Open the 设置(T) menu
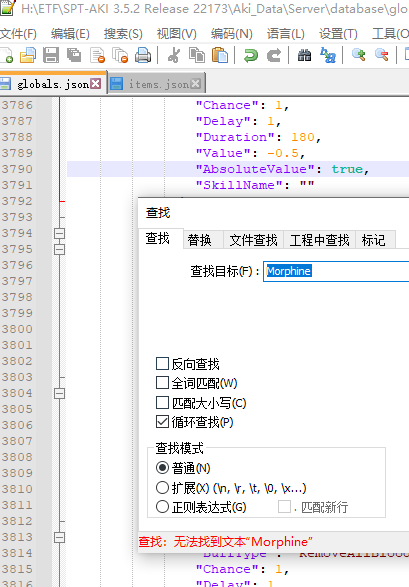 pos(338,34)
